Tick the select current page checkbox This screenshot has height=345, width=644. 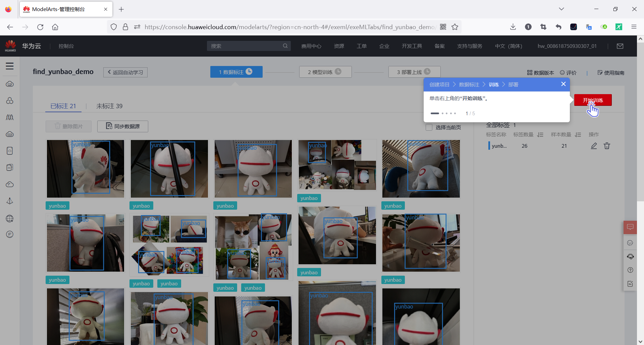pyautogui.click(x=429, y=127)
